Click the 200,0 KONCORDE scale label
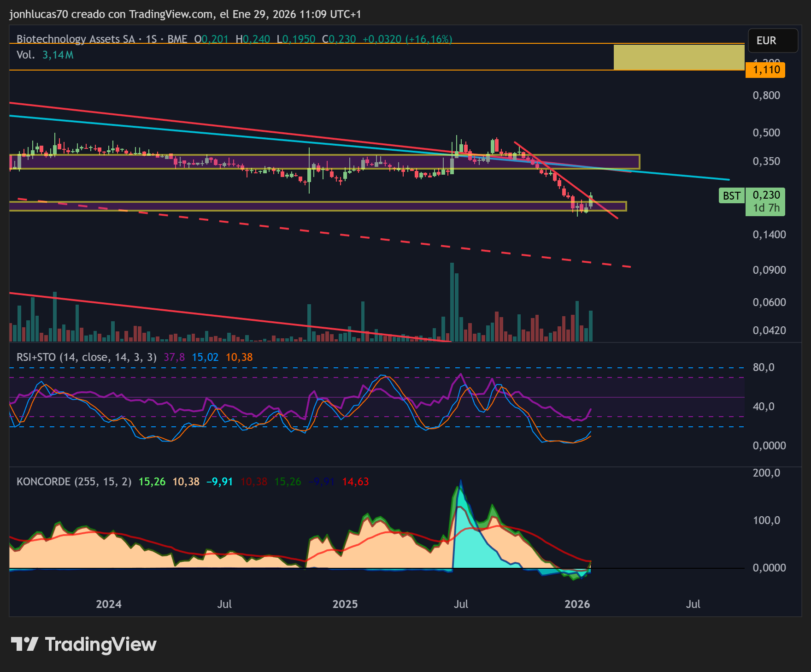The height and width of the screenshot is (672, 811). click(766, 473)
